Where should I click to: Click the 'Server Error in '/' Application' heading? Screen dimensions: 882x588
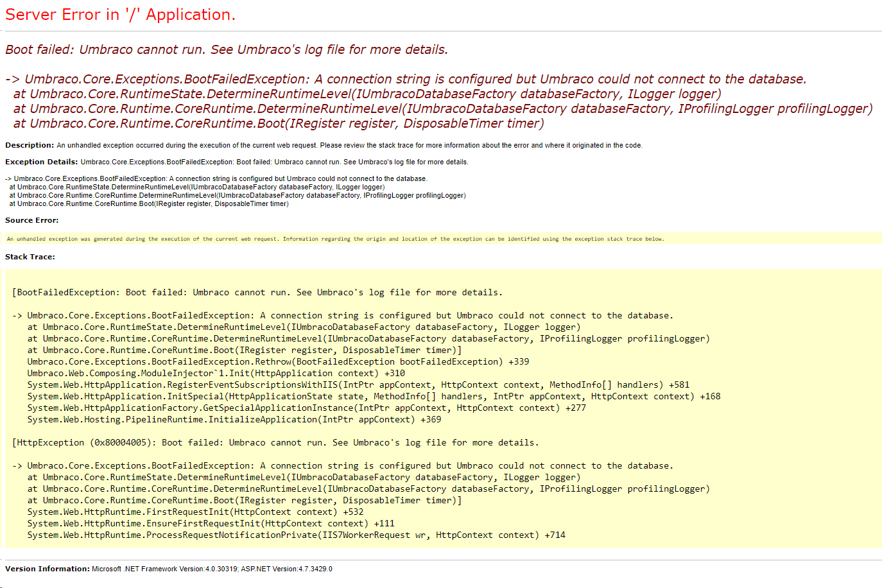120,15
